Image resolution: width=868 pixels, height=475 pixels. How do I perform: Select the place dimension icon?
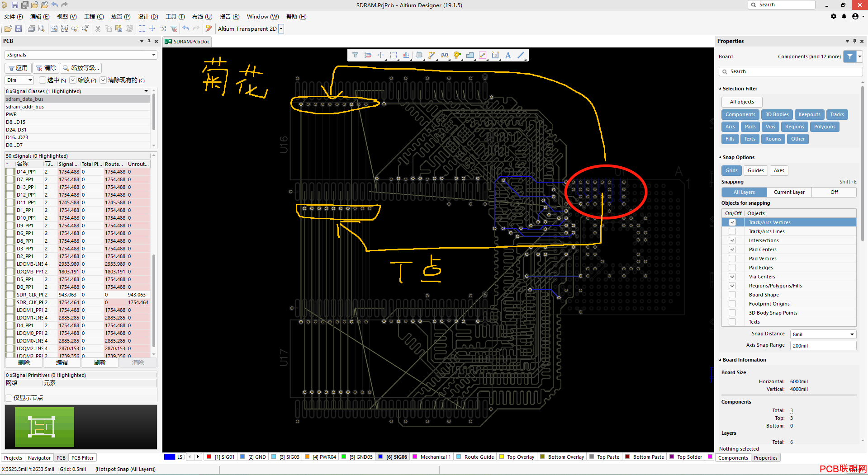495,55
